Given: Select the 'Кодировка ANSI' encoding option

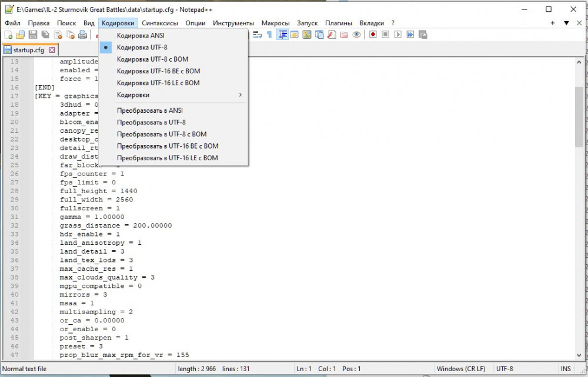Looking at the screenshot, I should 141,35.
